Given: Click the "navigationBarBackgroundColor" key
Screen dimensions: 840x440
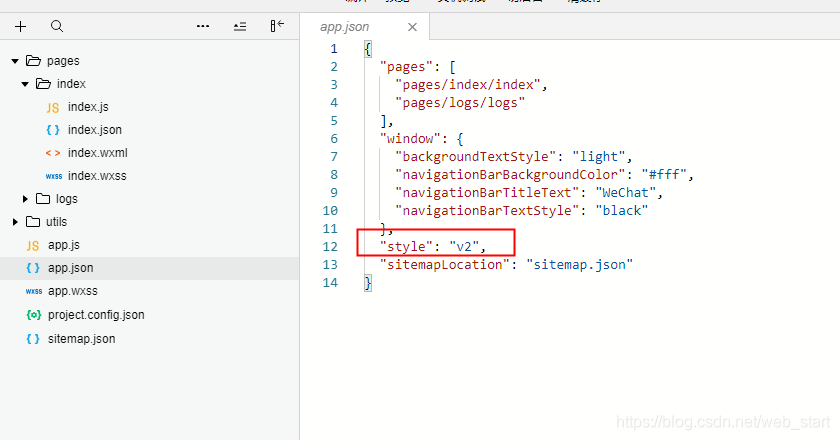Looking at the screenshot, I should tap(510, 175).
